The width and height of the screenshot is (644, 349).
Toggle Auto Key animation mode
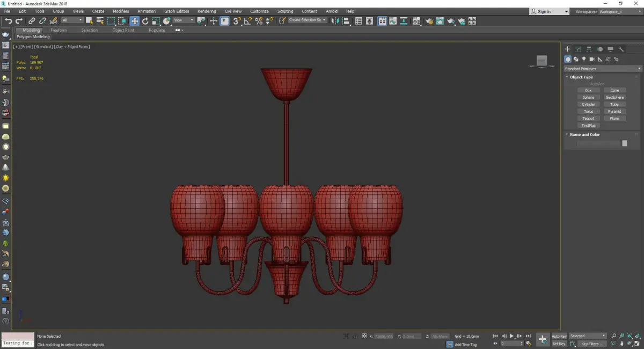tap(559, 336)
